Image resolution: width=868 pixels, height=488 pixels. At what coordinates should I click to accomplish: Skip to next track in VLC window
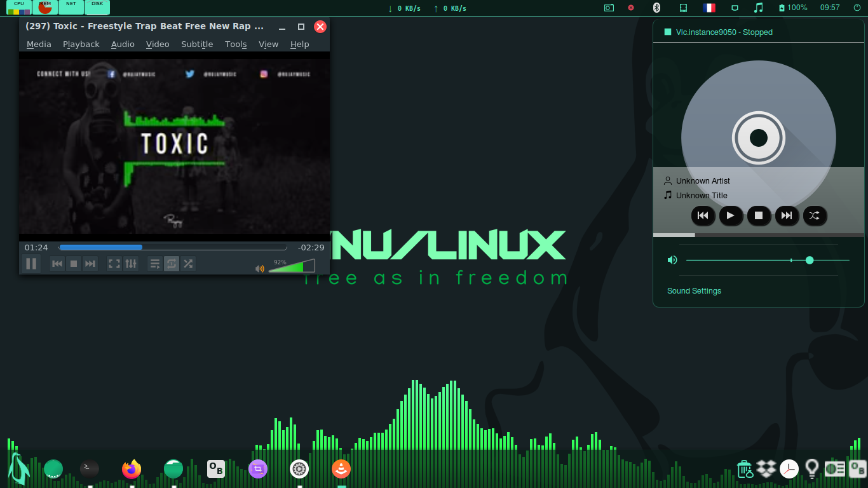click(x=90, y=264)
